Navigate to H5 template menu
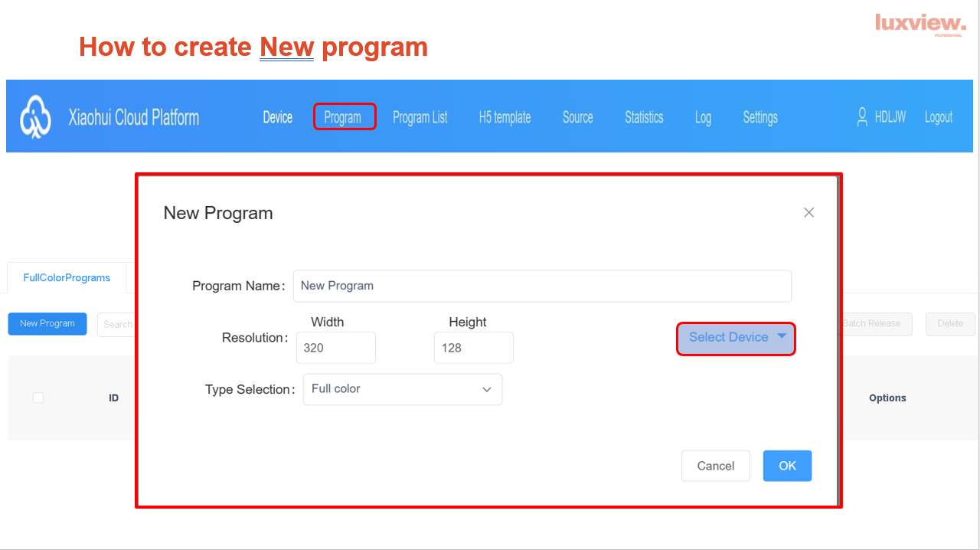 click(505, 117)
